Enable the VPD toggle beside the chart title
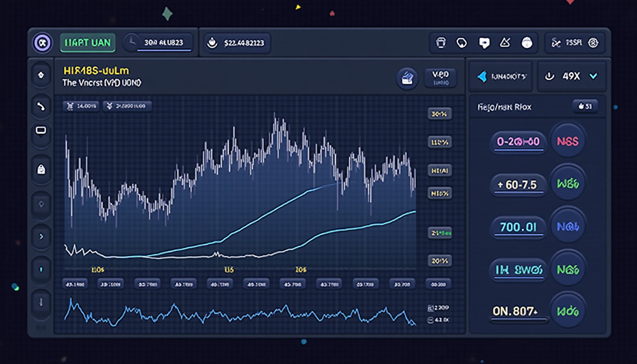 [440, 78]
